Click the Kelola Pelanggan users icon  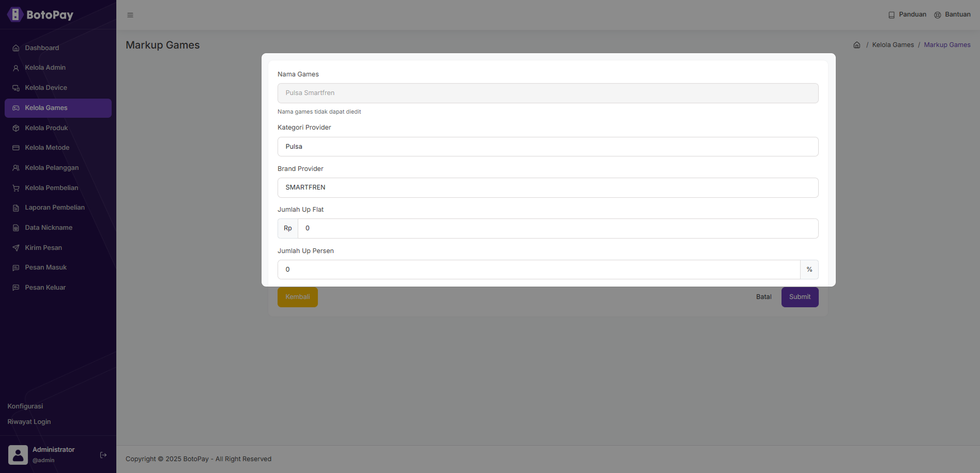[x=16, y=168]
